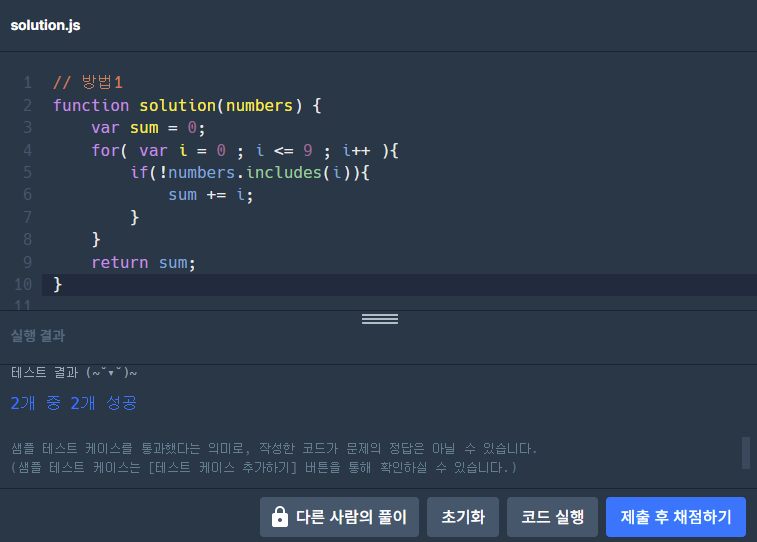Screen dimensions: 757x542
Task: Open 다른 사람의 풀이 button
Action: [x=339, y=517]
